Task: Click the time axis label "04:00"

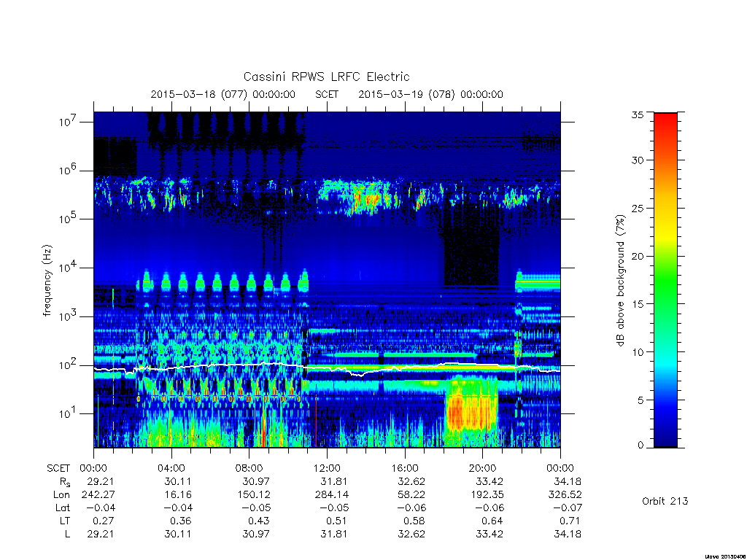Action: click(171, 468)
